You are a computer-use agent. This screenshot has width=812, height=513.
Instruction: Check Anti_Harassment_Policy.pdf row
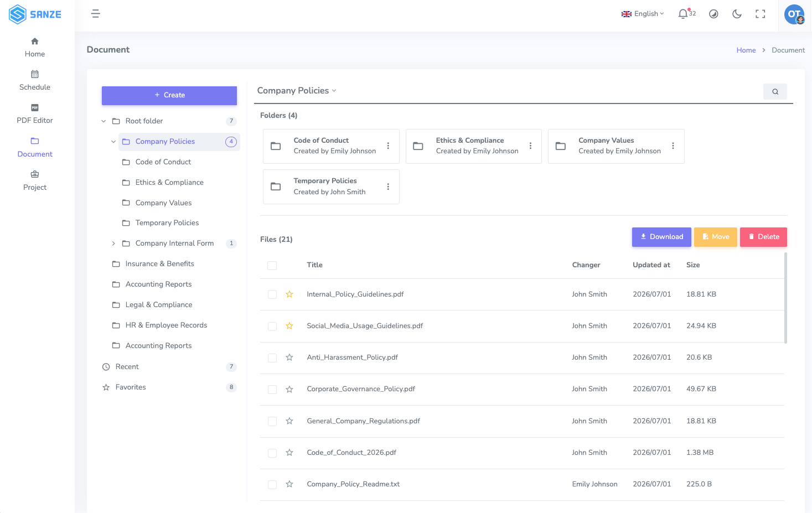click(x=272, y=358)
